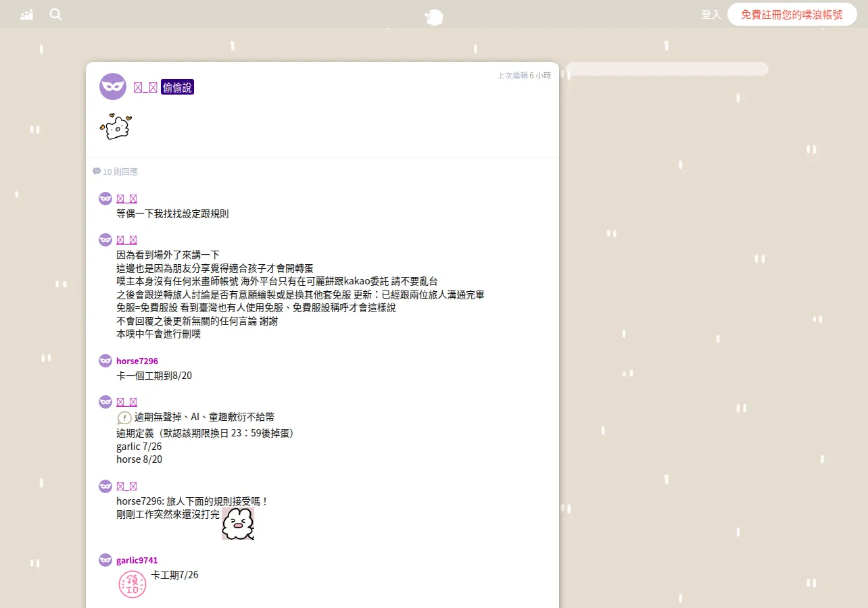Click 免費註冊您的噗浪帳號 signup button
Screen dimensions: 868x608
pos(792,14)
